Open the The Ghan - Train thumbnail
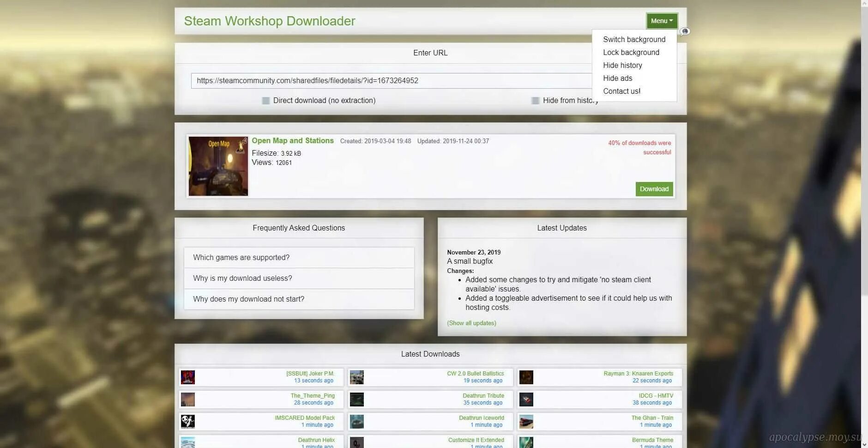The height and width of the screenshot is (448, 868). tap(526, 421)
